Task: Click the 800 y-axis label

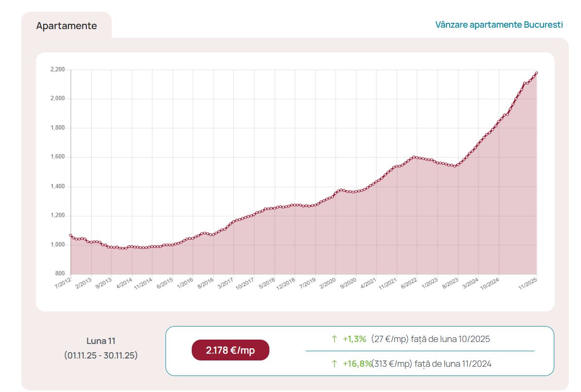Action: [60, 274]
